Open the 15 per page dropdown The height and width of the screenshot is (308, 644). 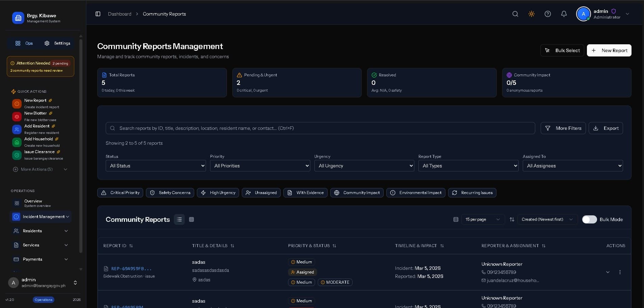483,219
